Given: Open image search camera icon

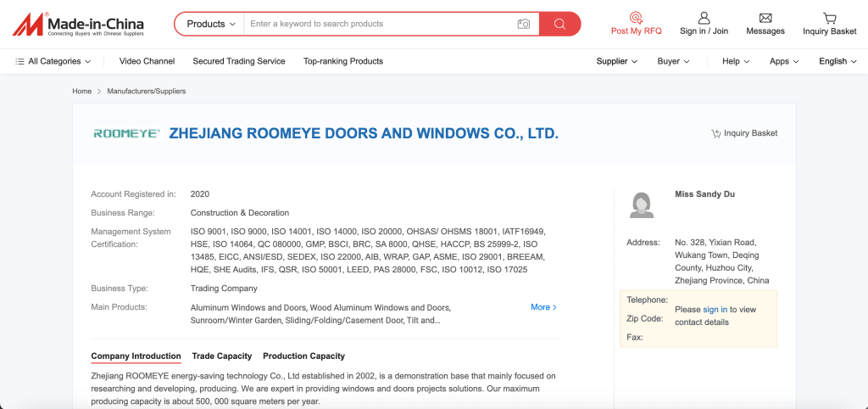Looking at the screenshot, I should (x=524, y=24).
